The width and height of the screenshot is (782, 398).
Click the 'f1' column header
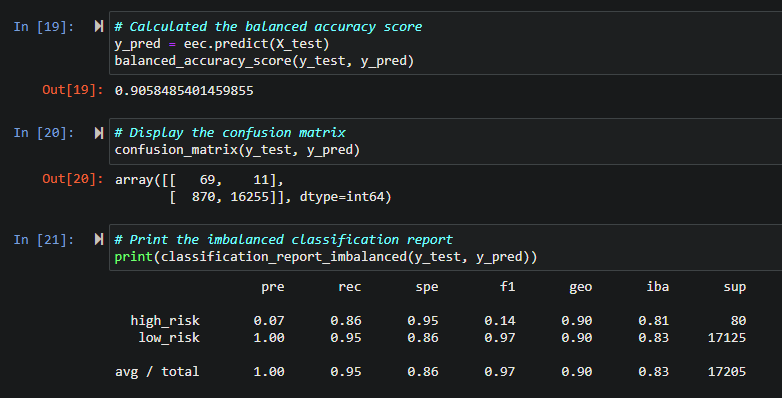coord(508,287)
